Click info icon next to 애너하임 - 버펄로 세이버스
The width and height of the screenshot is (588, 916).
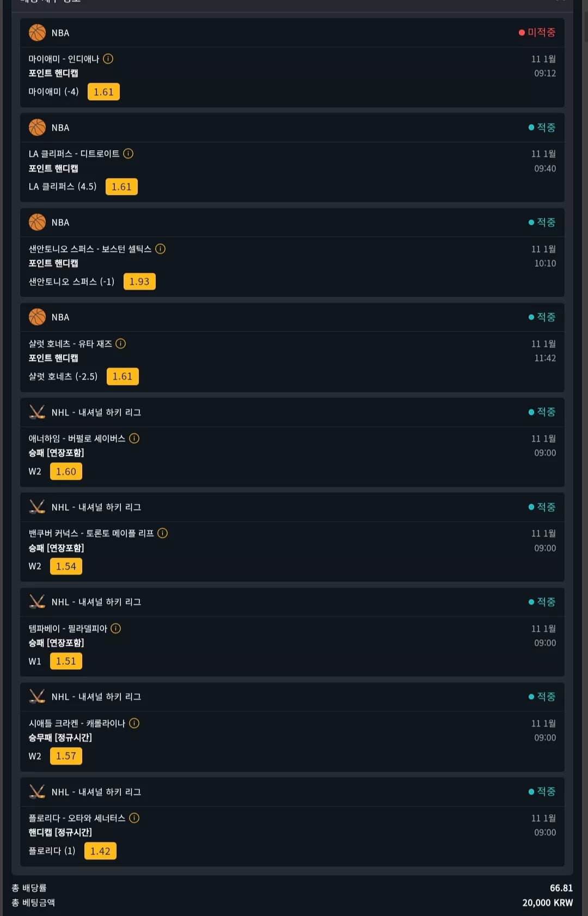coord(134,438)
